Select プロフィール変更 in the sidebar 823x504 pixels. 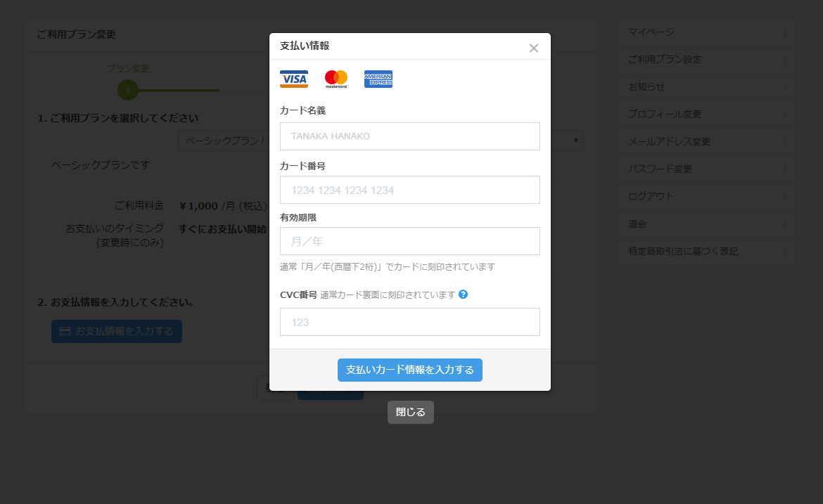tap(707, 115)
